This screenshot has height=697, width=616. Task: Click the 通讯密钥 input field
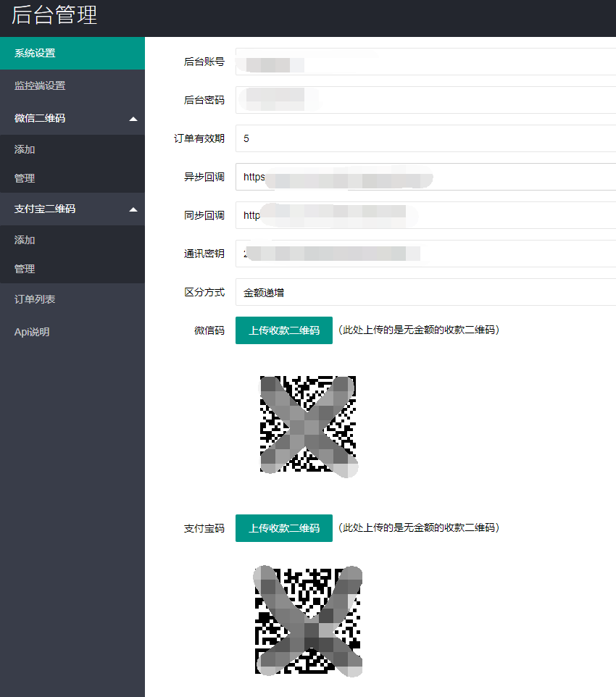click(425, 254)
